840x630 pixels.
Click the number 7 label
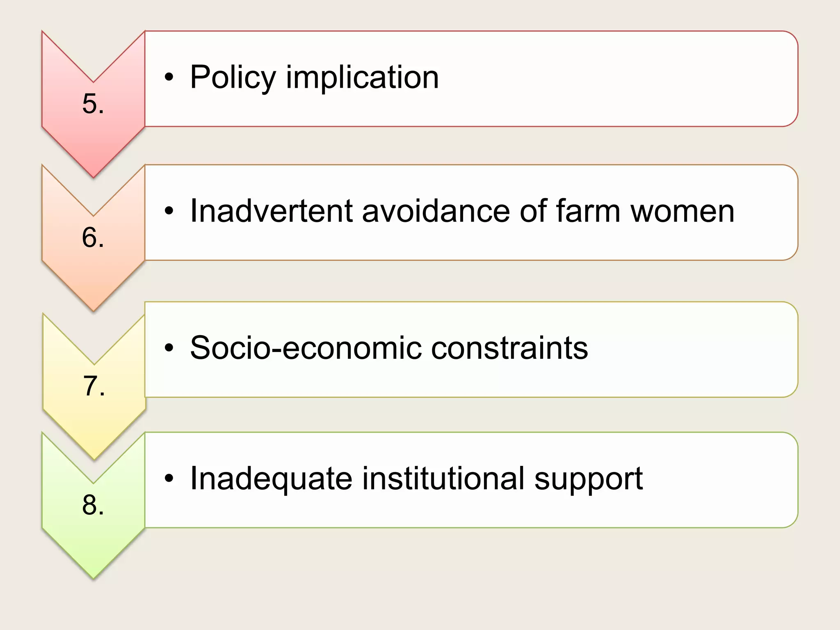tap(94, 386)
